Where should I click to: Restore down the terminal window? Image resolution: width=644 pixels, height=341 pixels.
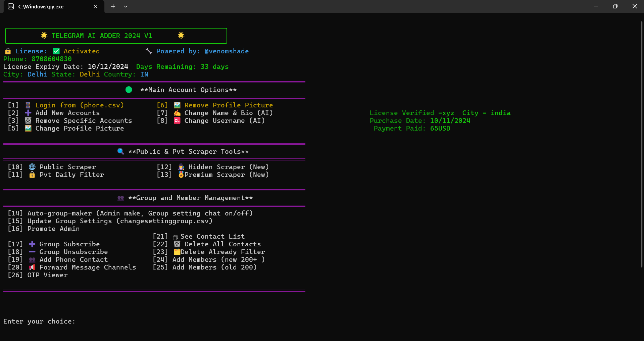615,6
